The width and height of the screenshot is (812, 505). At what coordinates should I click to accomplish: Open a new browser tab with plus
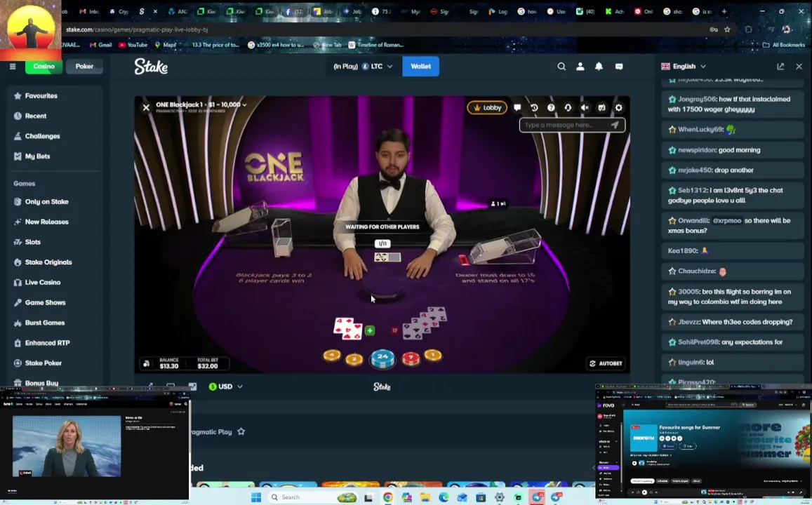[724, 11]
